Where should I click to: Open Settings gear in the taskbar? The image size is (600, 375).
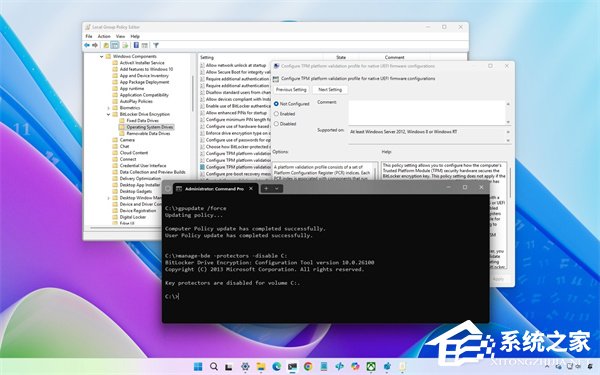pos(245,367)
